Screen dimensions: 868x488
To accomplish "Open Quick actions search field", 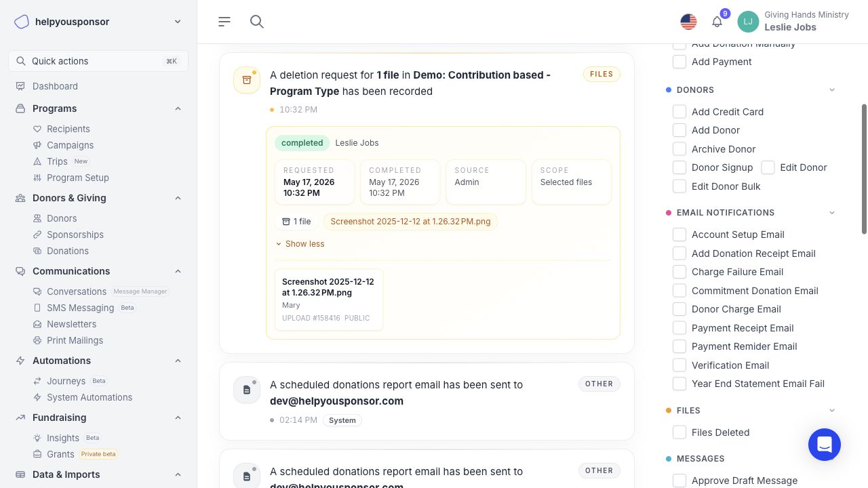I will tap(98, 61).
